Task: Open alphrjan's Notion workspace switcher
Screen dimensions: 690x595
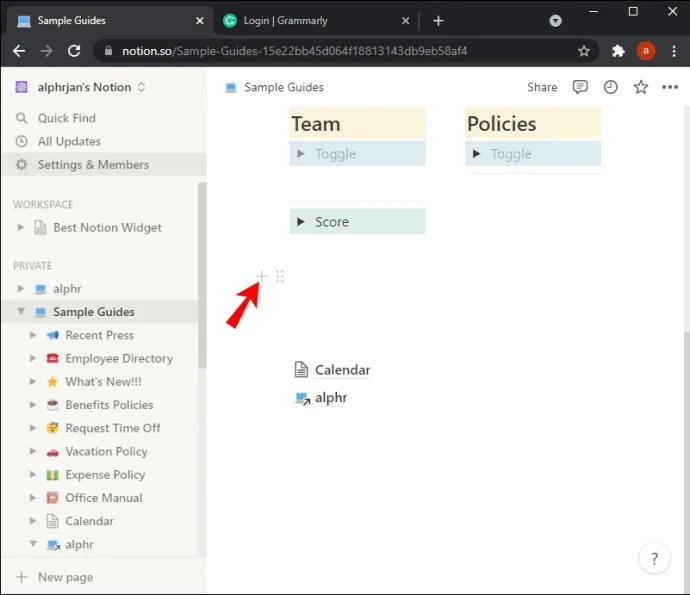Action: click(x=84, y=87)
